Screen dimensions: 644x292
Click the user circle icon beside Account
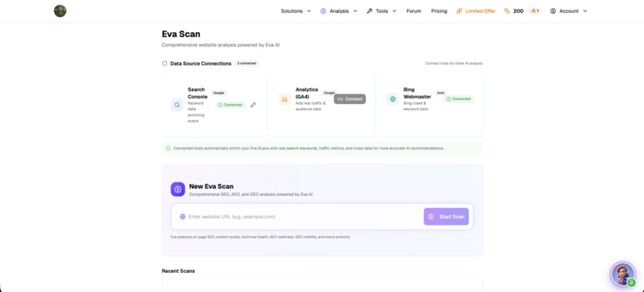point(553,11)
